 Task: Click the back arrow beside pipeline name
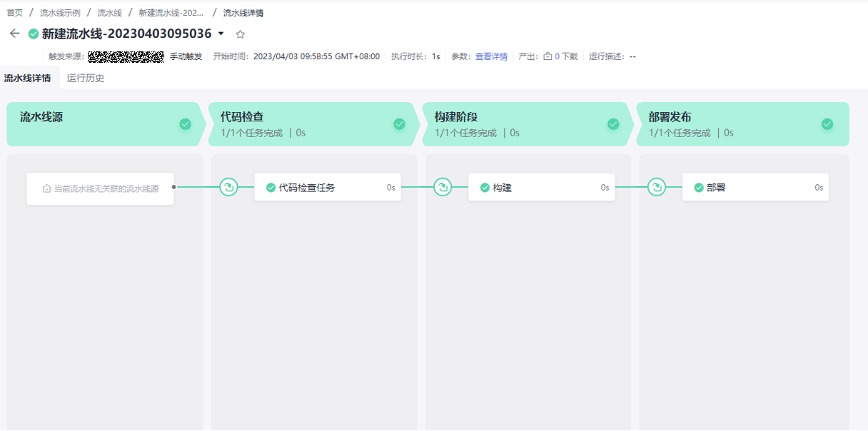pyautogui.click(x=14, y=34)
